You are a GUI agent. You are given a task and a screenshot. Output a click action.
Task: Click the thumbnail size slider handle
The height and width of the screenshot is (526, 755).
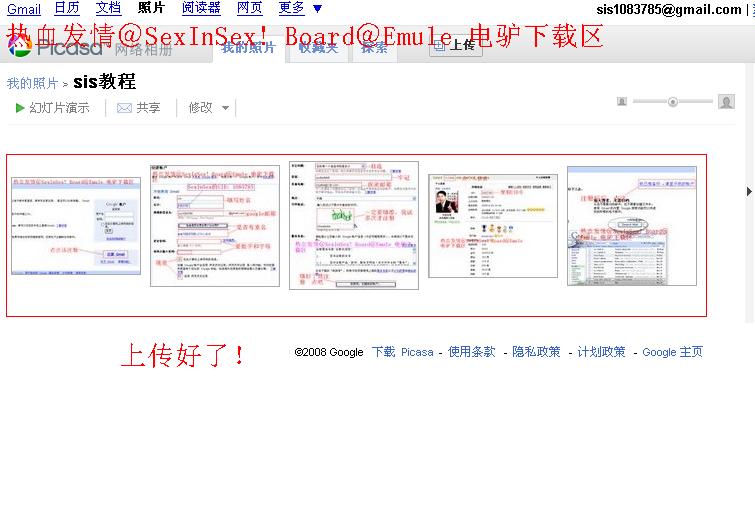(x=673, y=102)
